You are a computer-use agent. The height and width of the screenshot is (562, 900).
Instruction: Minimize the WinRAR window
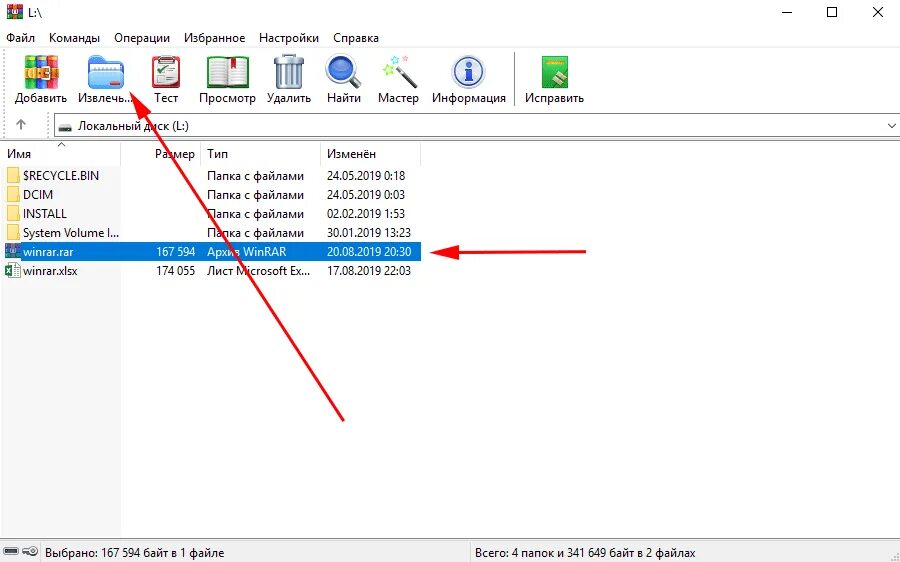[x=787, y=12]
